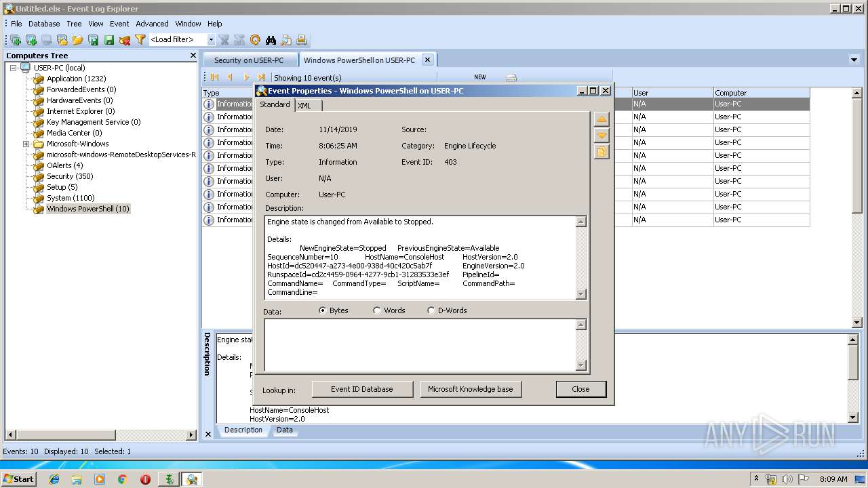Select Setup (5) log in tree
The height and width of the screenshot is (488, 868).
(62, 187)
